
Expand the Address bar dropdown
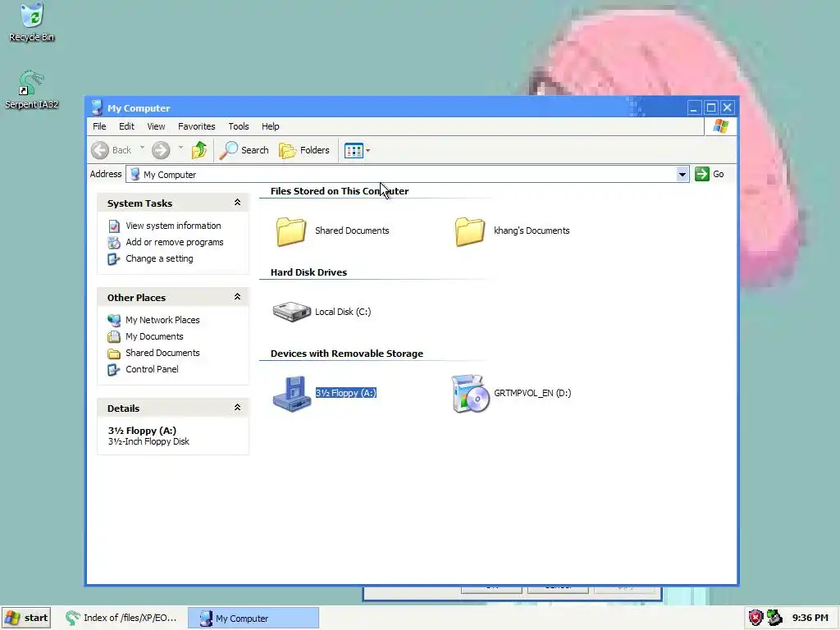point(682,174)
